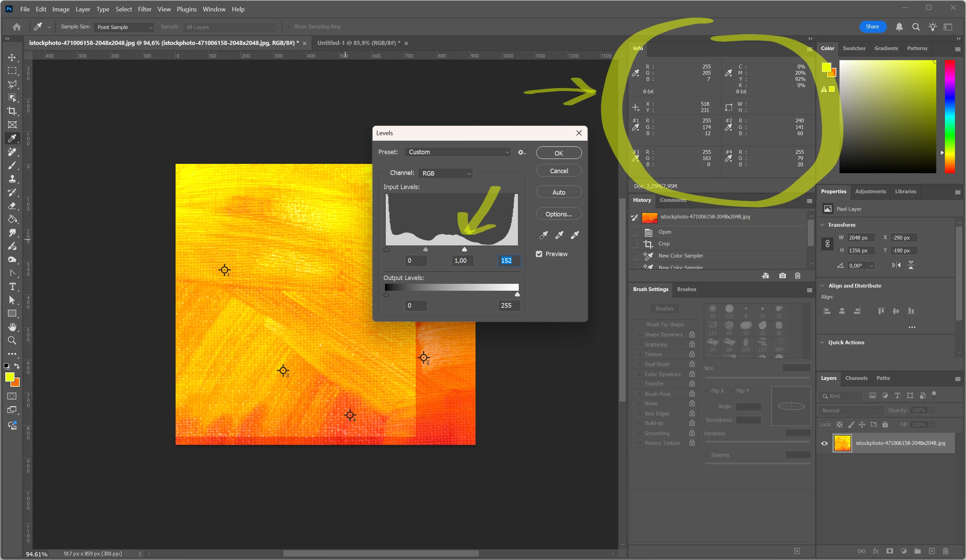Image resolution: width=966 pixels, height=560 pixels.
Task: Pick the Zoom tool
Action: click(12, 340)
